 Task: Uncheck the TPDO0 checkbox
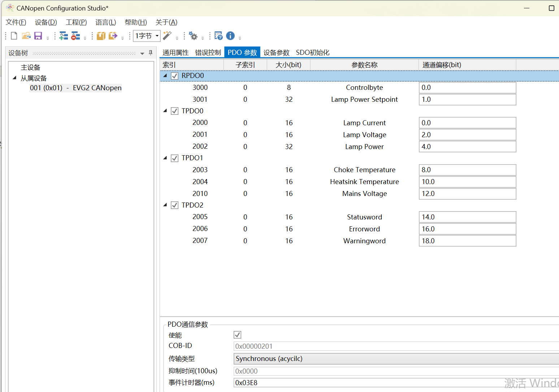point(174,111)
